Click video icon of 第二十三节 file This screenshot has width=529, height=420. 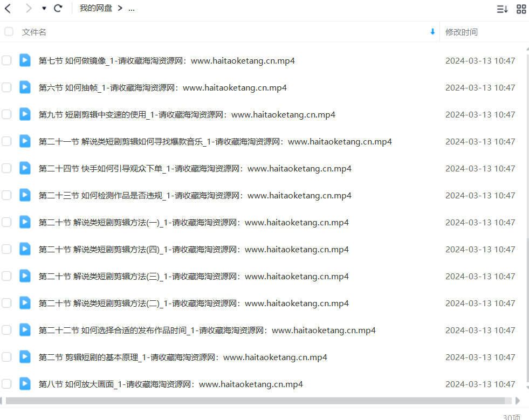point(25,195)
